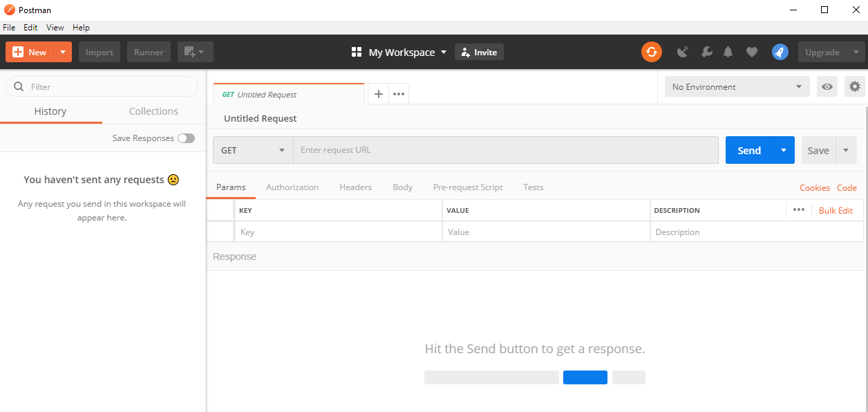The image size is (868, 412).
Task: Click the Enter request URL field
Action: point(505,150)
